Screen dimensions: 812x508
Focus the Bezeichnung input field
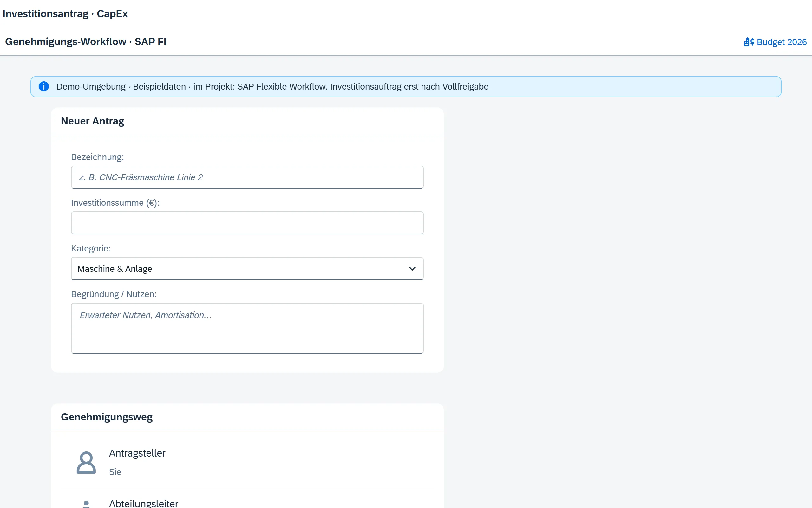[247, 177]
